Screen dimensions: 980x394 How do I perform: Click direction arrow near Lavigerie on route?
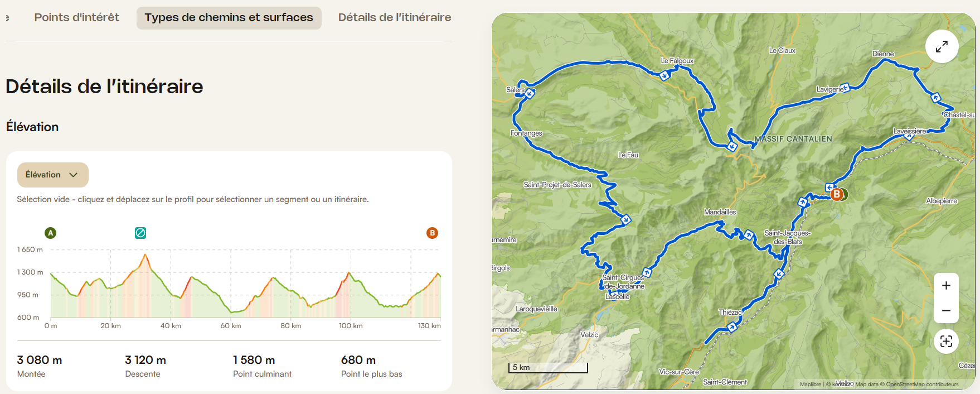pyautogui.click(x=845, y=87)
